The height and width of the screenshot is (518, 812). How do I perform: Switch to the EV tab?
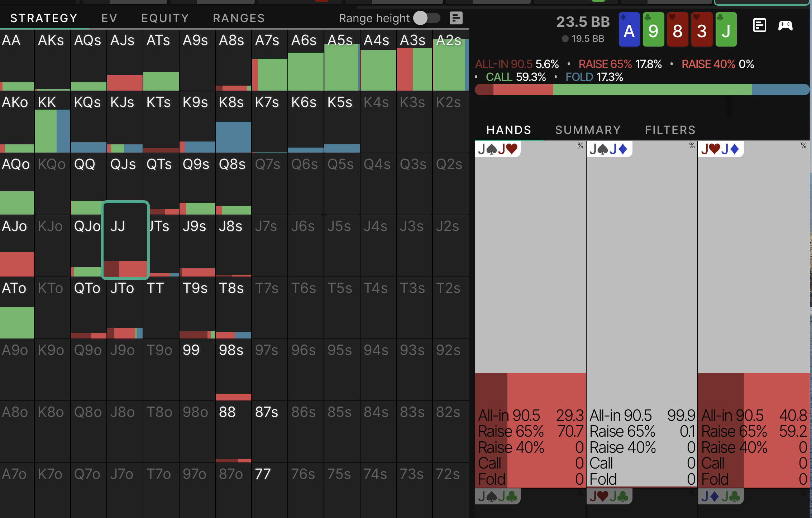tap(109, 18)
